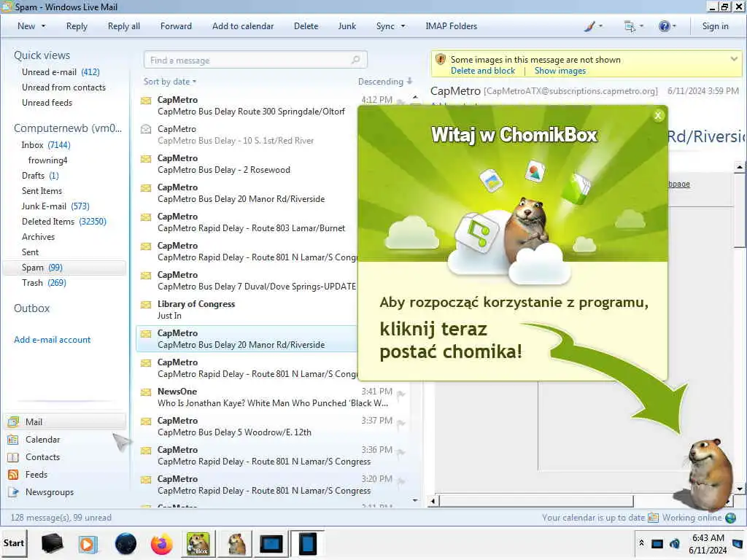
Task: Open the ChomikBox taskbar icon labeled Box
Action: (x=198, y=544)
